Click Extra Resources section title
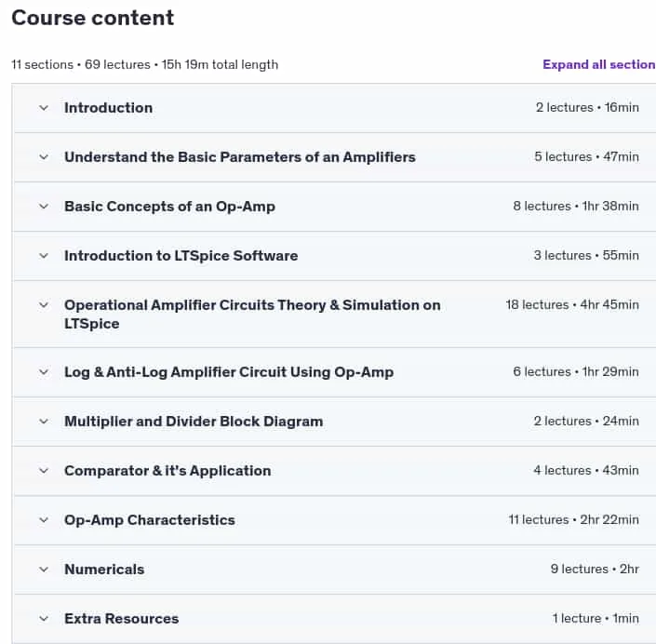 pos(122,619)
